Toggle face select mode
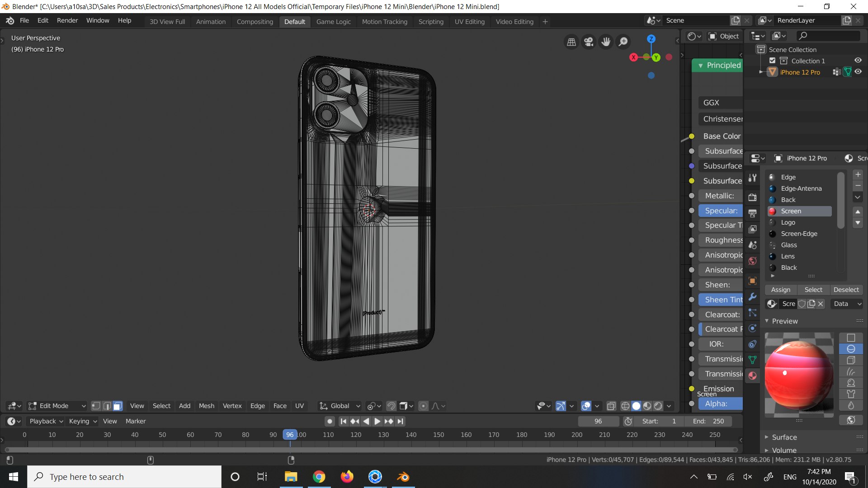 tap(118, 406)
